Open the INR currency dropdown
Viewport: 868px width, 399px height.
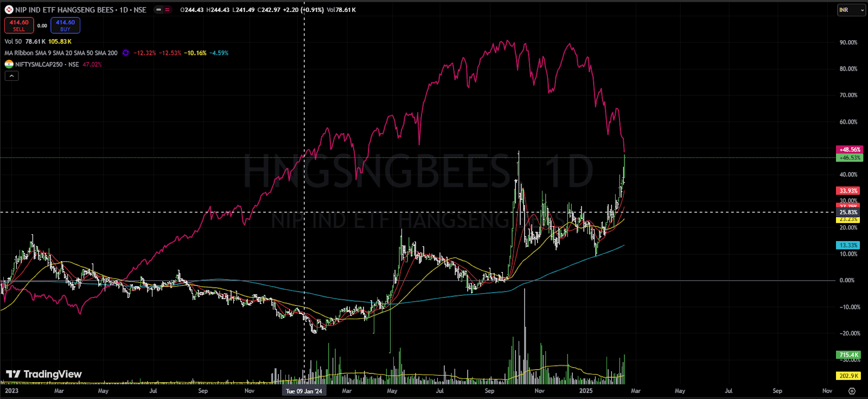[852, 10]
